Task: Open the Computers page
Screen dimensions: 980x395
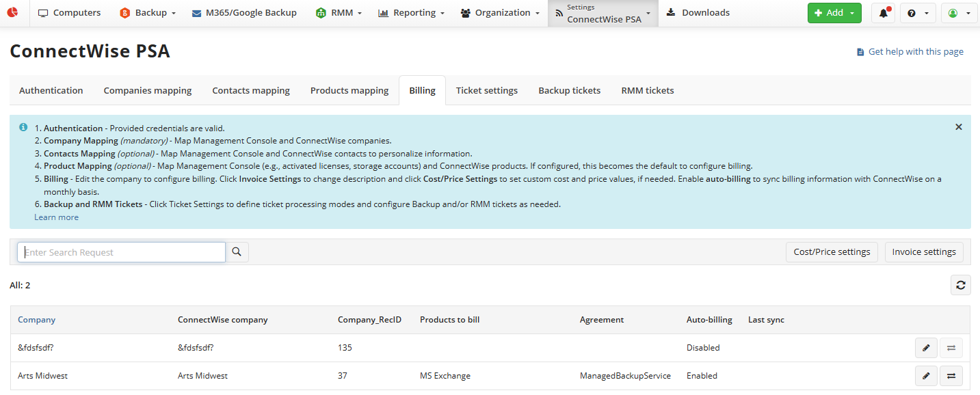Action: 69,13
